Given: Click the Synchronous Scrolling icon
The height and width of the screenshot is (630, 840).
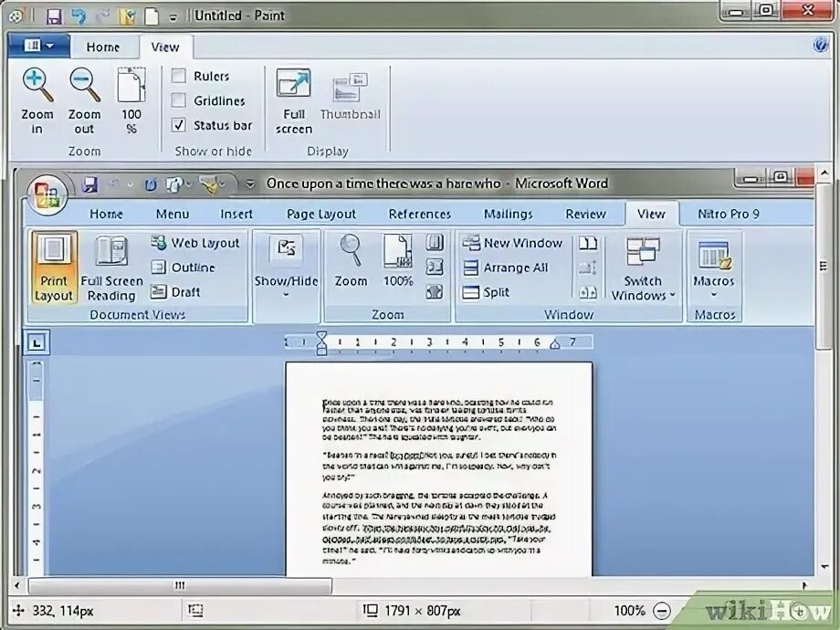Looking at the screenshot, I should pos(588,268).
